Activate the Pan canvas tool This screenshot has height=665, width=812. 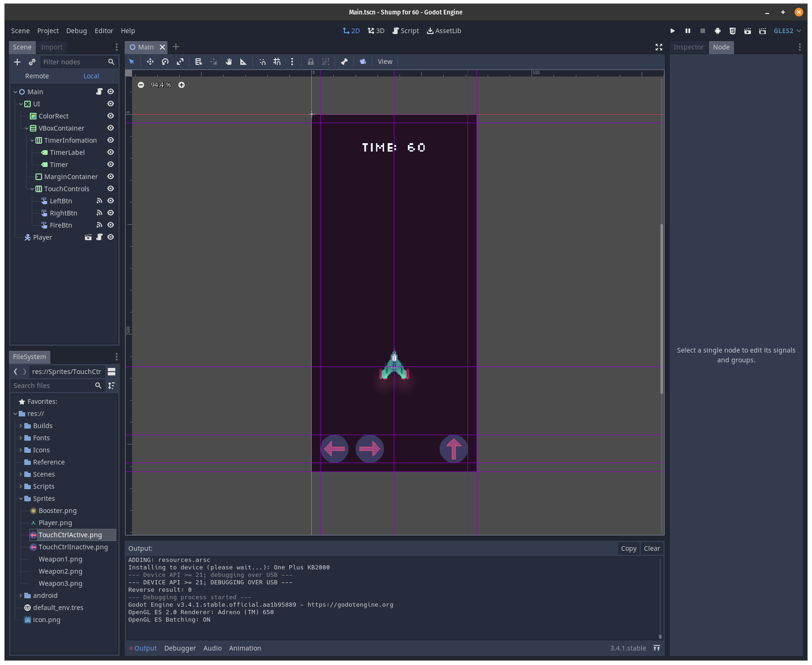[x=229, y=62]
